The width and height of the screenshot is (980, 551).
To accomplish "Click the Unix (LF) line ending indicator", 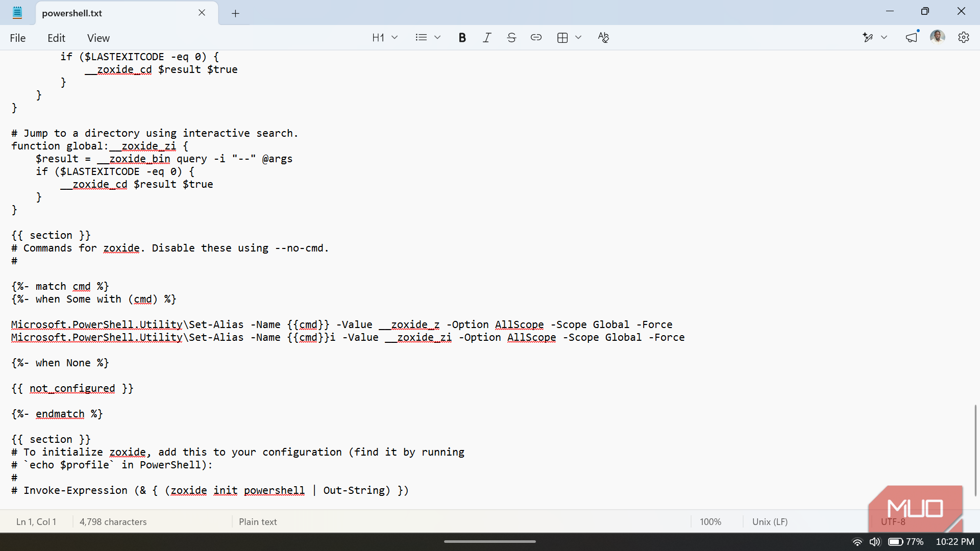I will click(x=770, y=522).
